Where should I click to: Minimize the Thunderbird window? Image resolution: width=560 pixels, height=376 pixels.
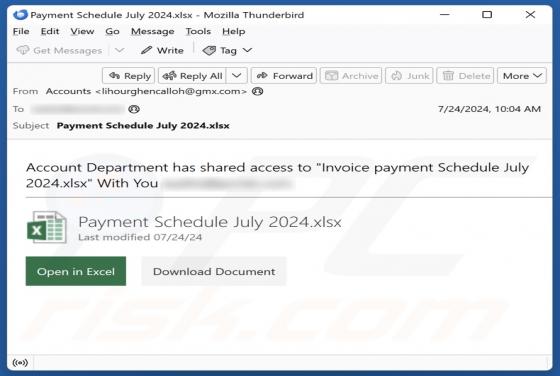coord(445,15)
